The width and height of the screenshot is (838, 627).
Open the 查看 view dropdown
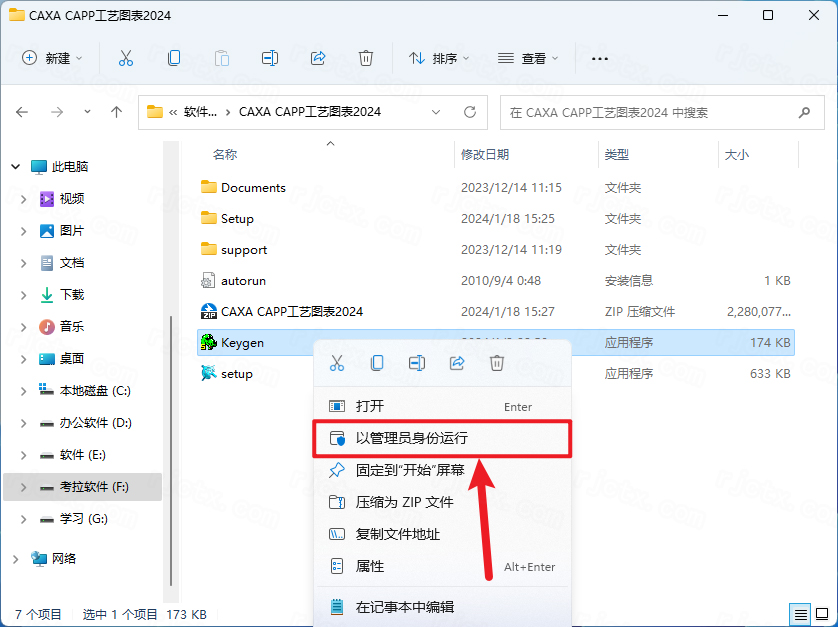tap(528, 58)
